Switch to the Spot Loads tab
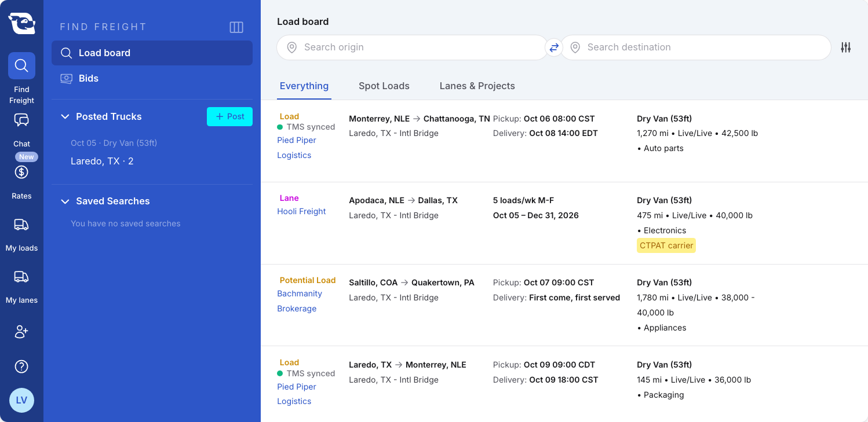This screenshot has height=422, width=868. pos(384,86)
